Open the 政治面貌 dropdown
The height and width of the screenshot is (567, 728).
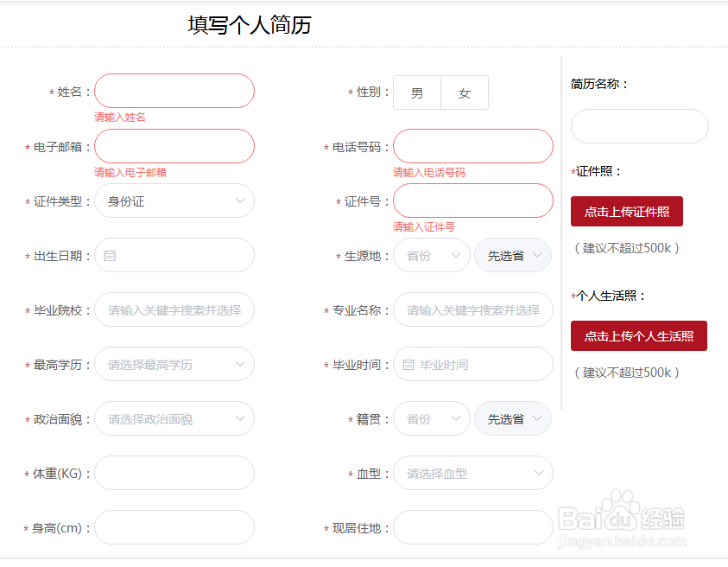(174, 418)
